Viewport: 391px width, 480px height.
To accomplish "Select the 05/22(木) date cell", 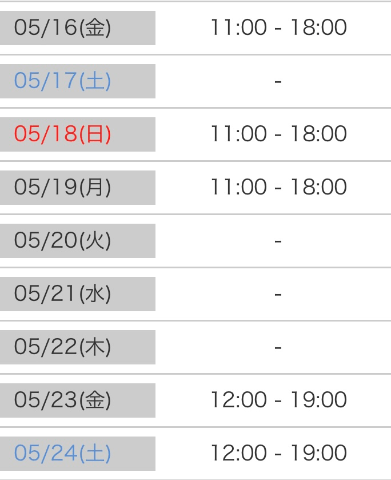I will point(77,347).
